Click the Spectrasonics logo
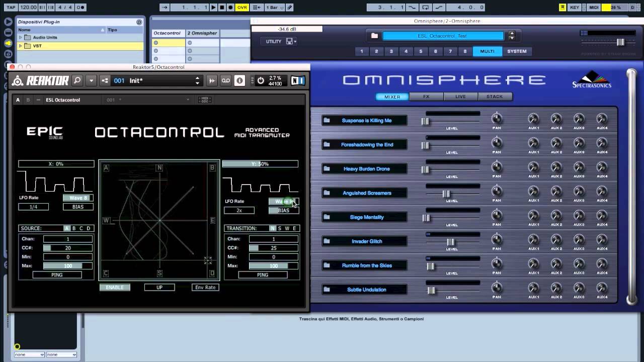Screen dimensions: 644x362 (x=592, y=79)
